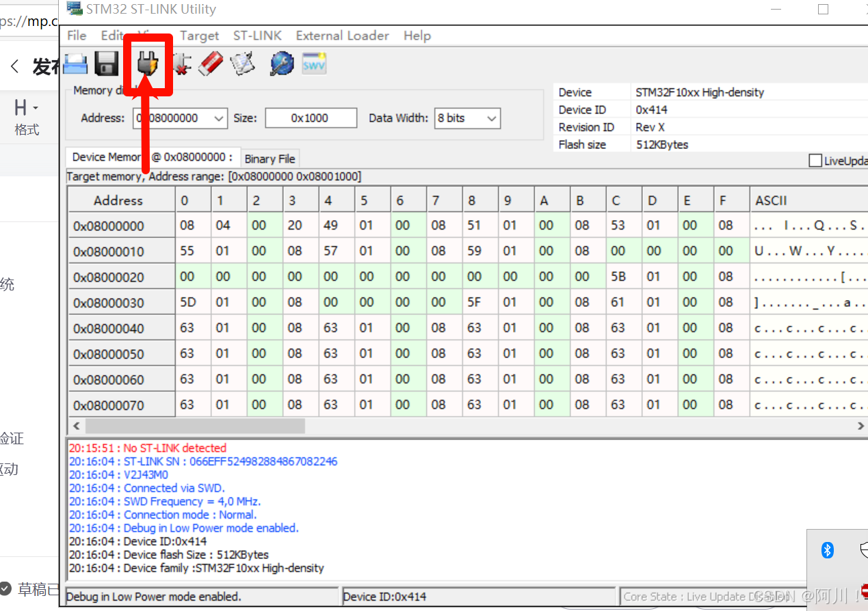Click the Save file floppy disk icon
This screenshot has height=611, width=868.
[x=107, y=64]
